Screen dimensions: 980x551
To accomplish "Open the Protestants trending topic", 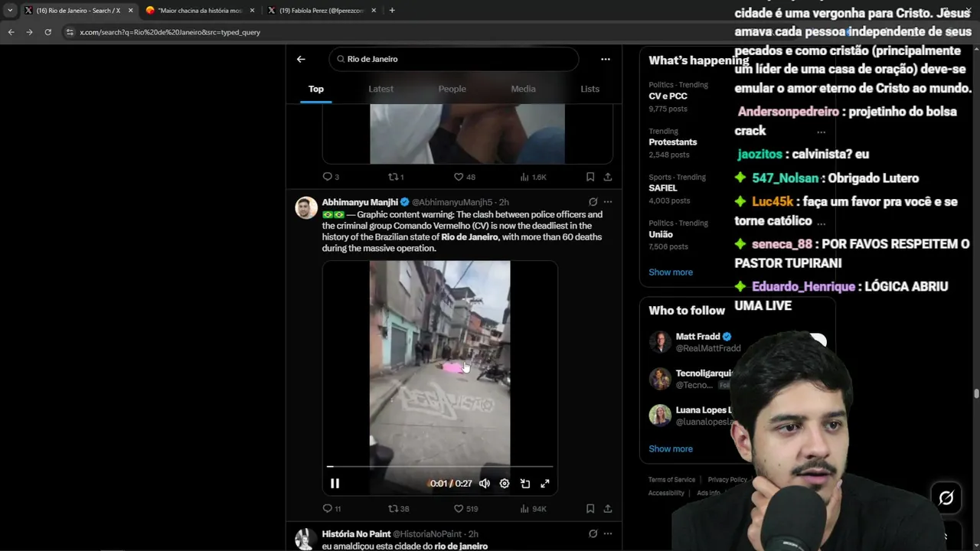I will [x=673, y=142].
